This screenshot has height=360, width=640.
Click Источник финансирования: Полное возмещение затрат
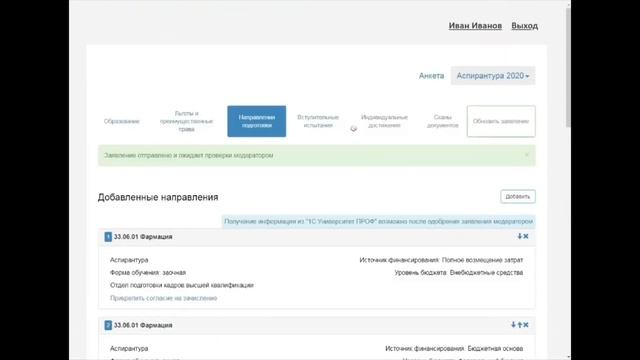(x=441, y=260)
